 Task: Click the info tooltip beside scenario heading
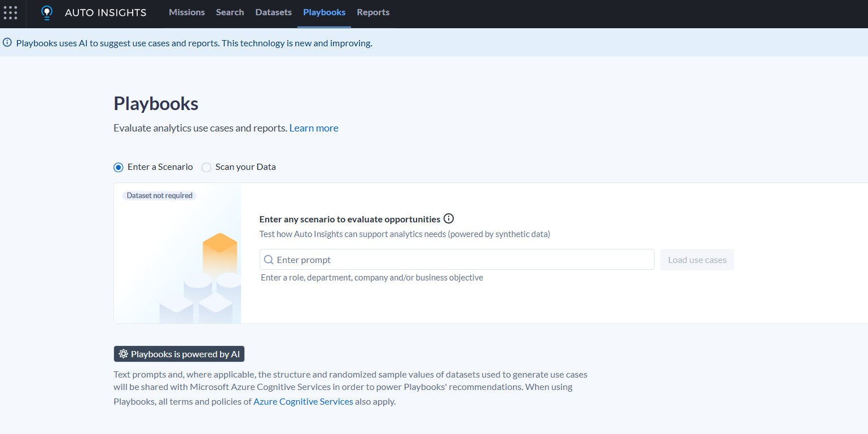449,218
